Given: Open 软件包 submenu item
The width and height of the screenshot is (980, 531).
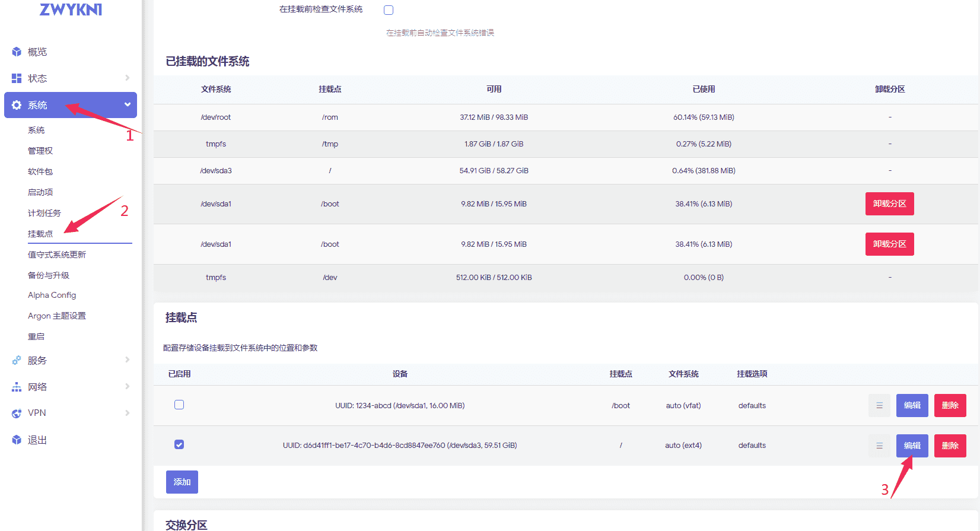Looking at the screenshot, I should (40, 171).
